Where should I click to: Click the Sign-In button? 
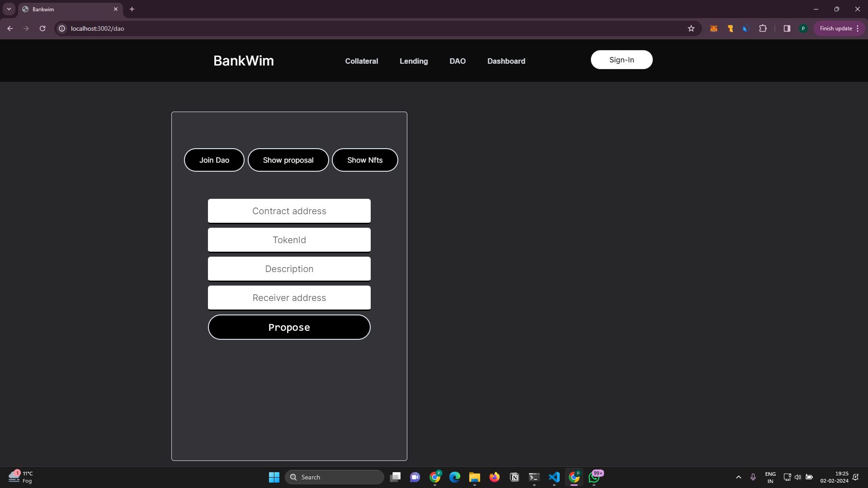621,60
